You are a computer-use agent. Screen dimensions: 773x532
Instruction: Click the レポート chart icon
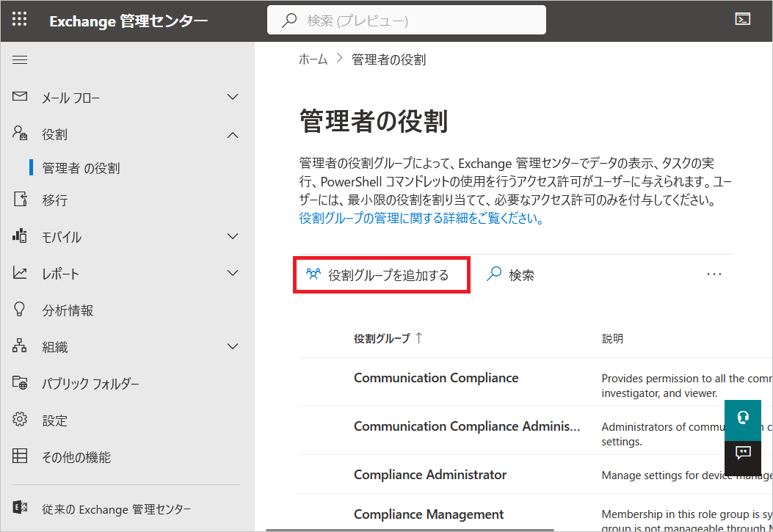(x=20, y=272)
